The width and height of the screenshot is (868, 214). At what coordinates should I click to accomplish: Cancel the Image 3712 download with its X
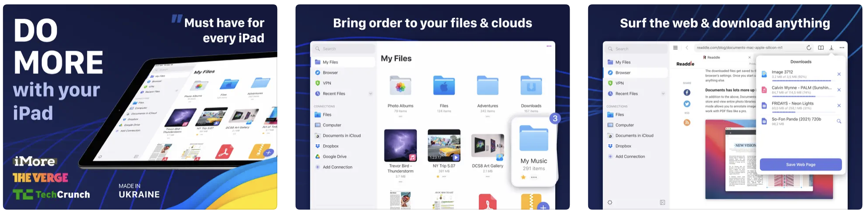click(x=839, y=74)
